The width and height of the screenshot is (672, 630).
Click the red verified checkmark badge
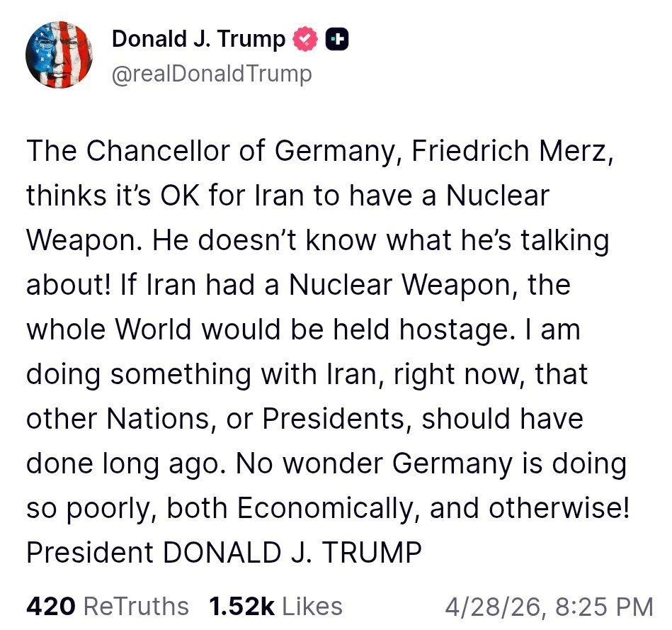tap(305, 40)
